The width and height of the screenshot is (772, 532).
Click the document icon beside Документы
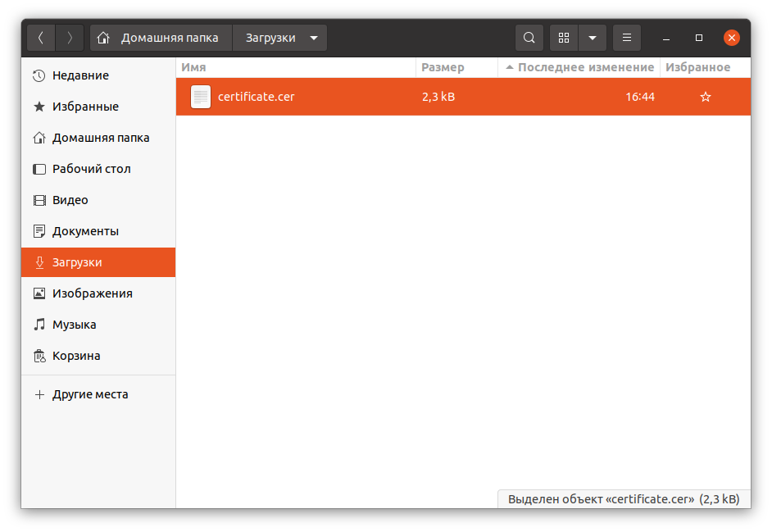39,231
